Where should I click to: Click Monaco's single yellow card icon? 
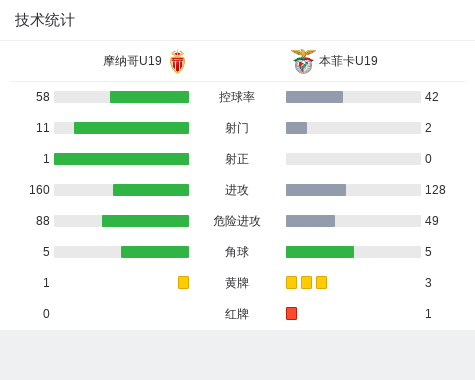(183, 283)
